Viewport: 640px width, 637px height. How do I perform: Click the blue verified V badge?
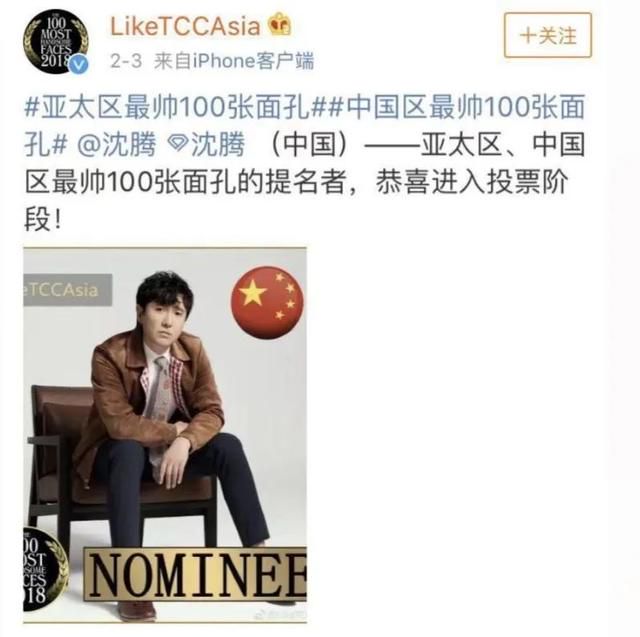[x=78, y=64]
